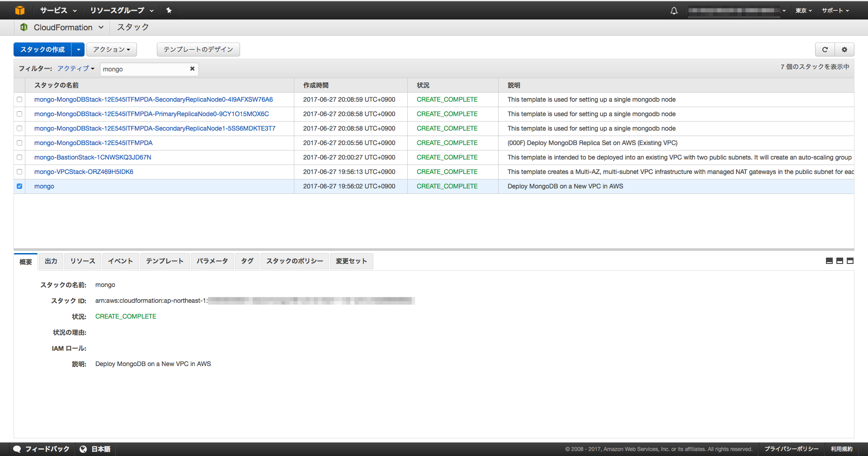Screen dimensions: 868x456
Task: Click テンプレートのデザイン button
Action: (198, 49)
